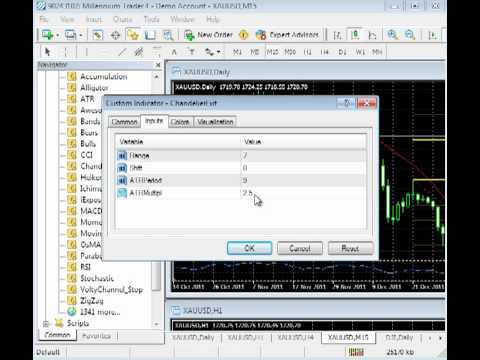Open a new chart with the green plus icon
The image size is (480, 360).
pos(47,35)
